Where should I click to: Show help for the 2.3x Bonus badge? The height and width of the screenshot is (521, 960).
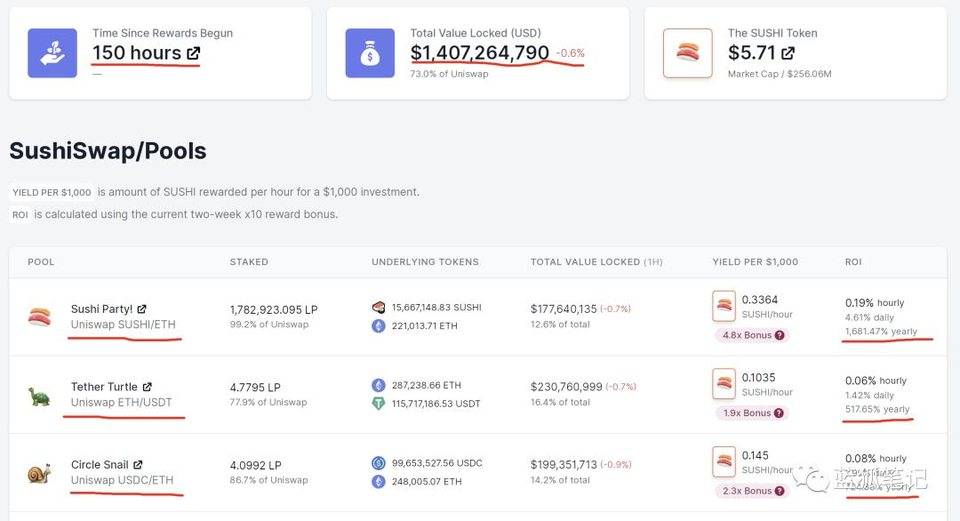[779, 491]
